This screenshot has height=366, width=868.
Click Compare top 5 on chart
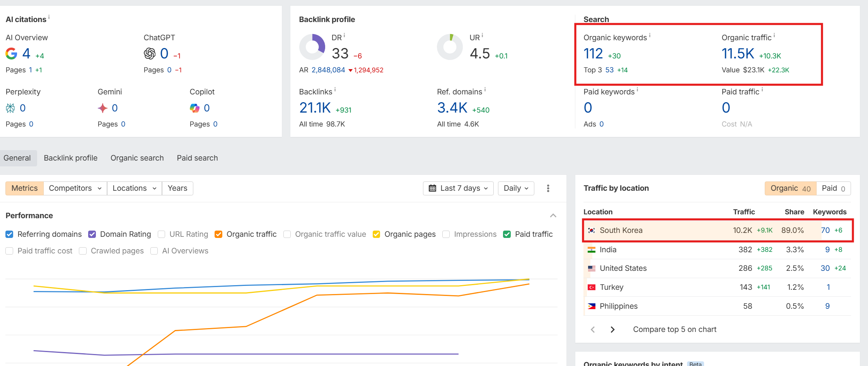[674, 329]
